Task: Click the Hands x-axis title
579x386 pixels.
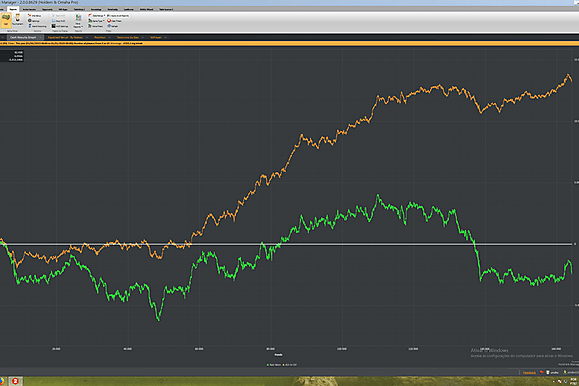Action: [278, 355]
